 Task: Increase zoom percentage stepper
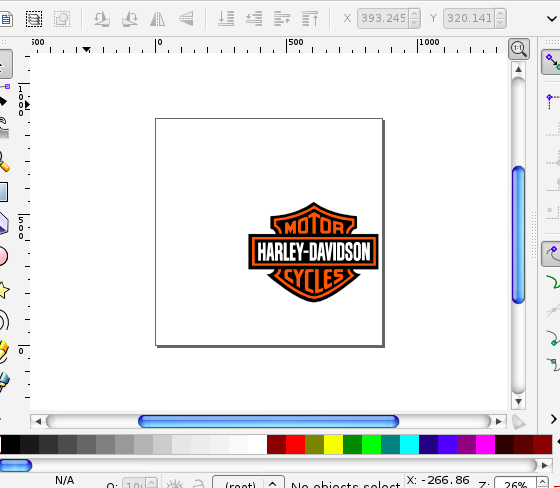(x=542, y=482)
